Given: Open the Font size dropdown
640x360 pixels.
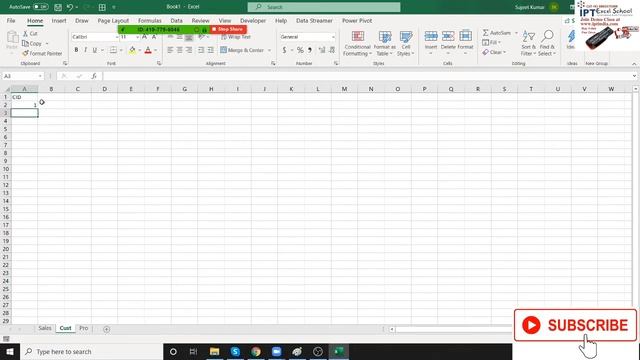Looking at the screenshot, I should tap(138, 37).
